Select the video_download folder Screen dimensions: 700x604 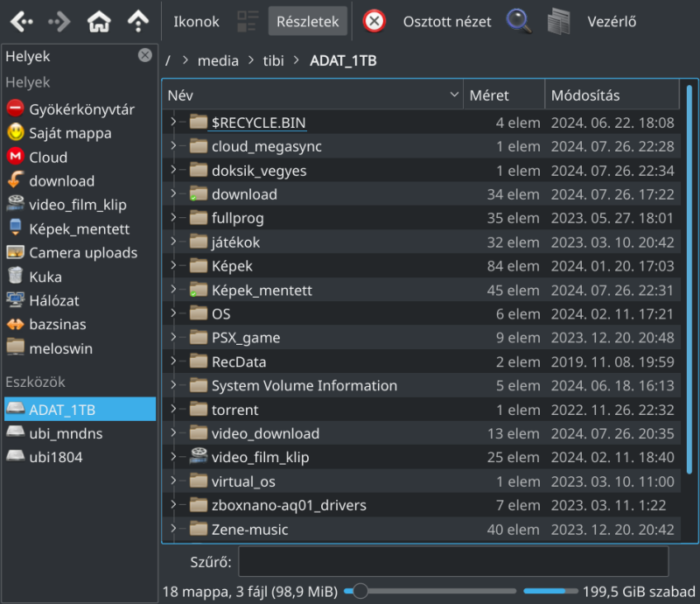[x=422, y=433]
